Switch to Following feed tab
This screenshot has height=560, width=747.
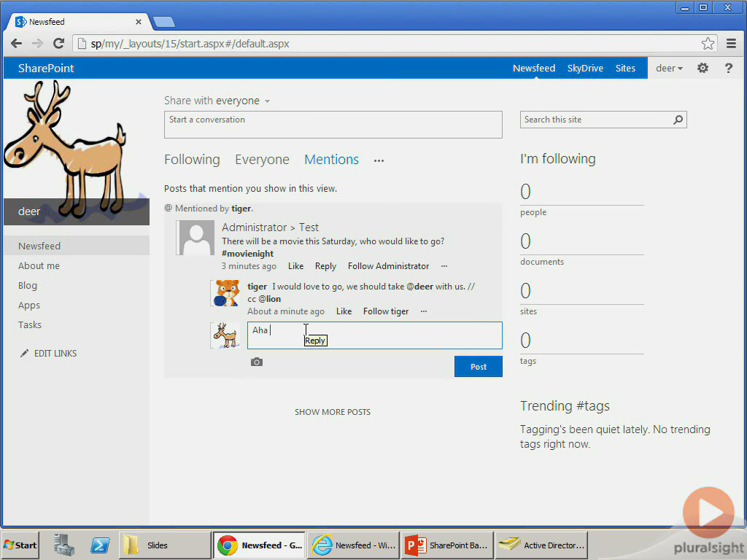[192, 160]
